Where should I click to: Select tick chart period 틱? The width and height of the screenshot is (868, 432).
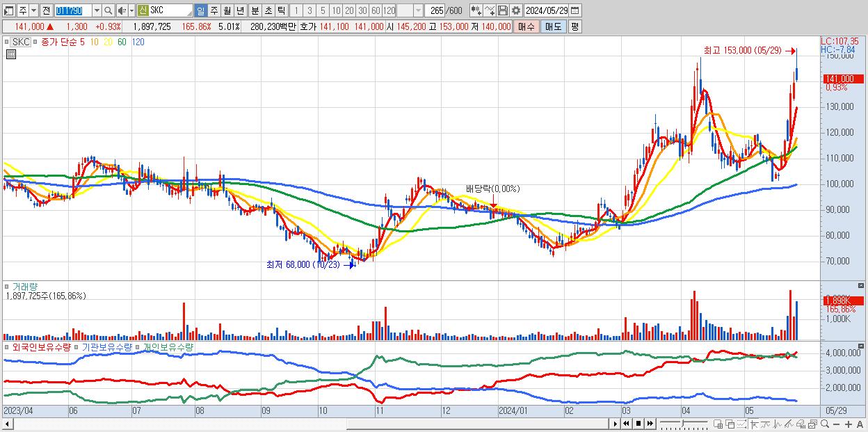[281, 10]
